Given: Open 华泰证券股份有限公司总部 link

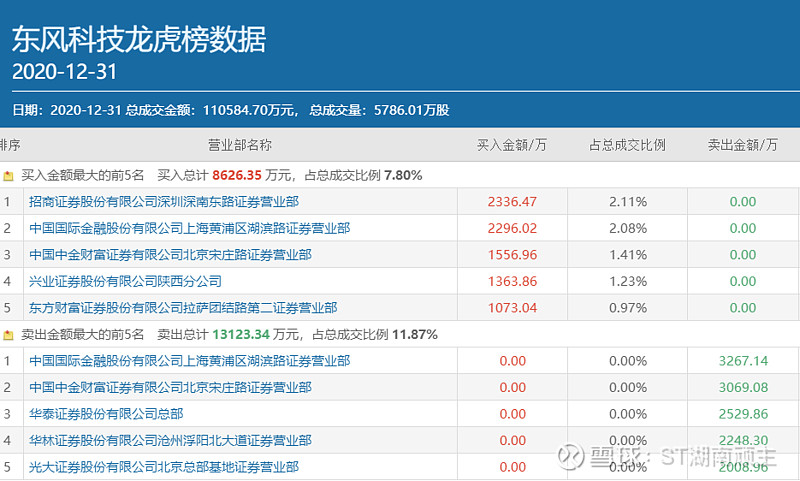Looking at the screenshot, I should (x=106, y=414).
